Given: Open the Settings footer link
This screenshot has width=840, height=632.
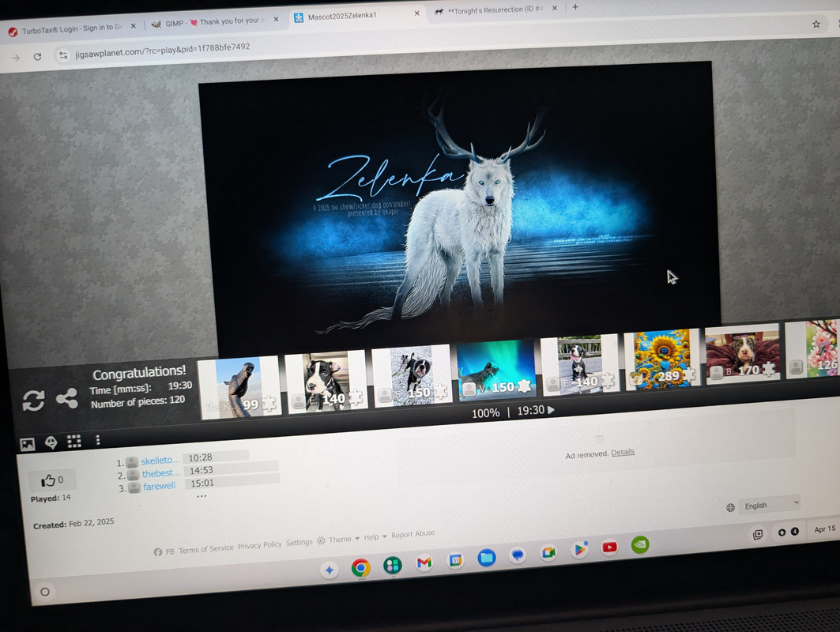Looking at the screenshot, I should pos(299,543).
